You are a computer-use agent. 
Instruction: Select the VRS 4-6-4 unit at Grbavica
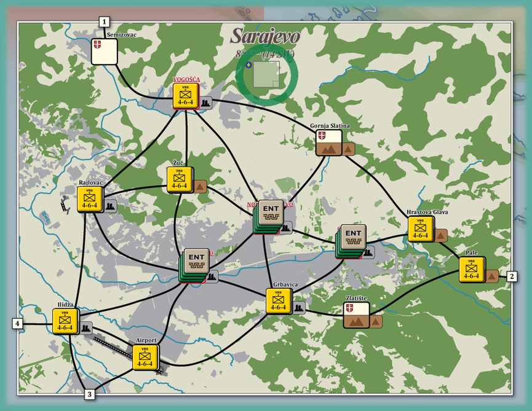click(278, 301)
